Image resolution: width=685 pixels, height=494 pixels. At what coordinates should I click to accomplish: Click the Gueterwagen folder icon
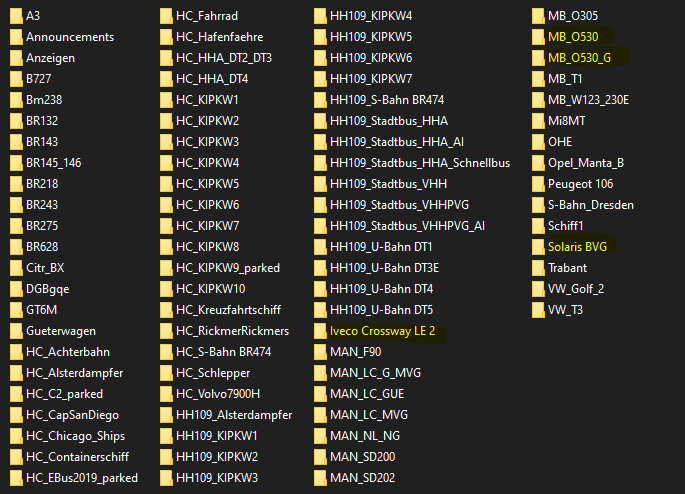click(14, 331)
